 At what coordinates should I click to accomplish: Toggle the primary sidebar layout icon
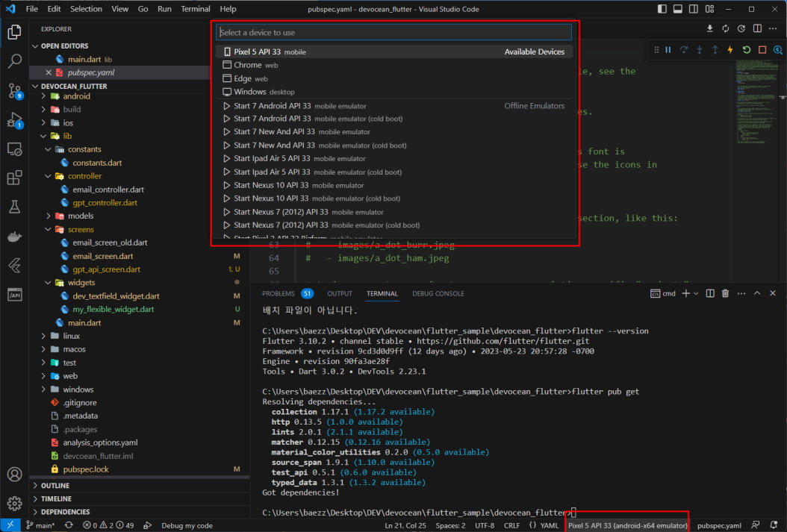tap(662, 9)
